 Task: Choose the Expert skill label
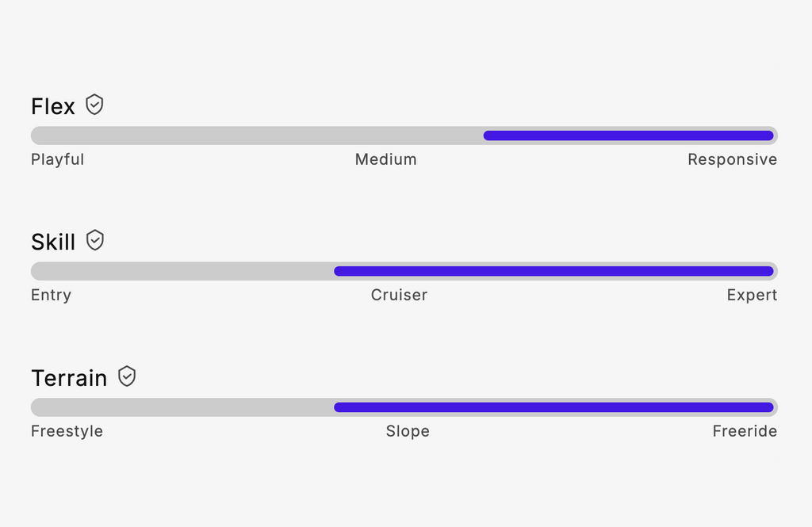tap(752, 295)
